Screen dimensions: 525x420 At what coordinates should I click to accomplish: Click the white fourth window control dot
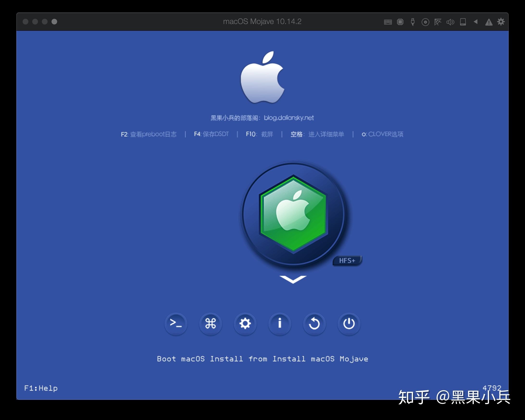(x=54, y=22)
